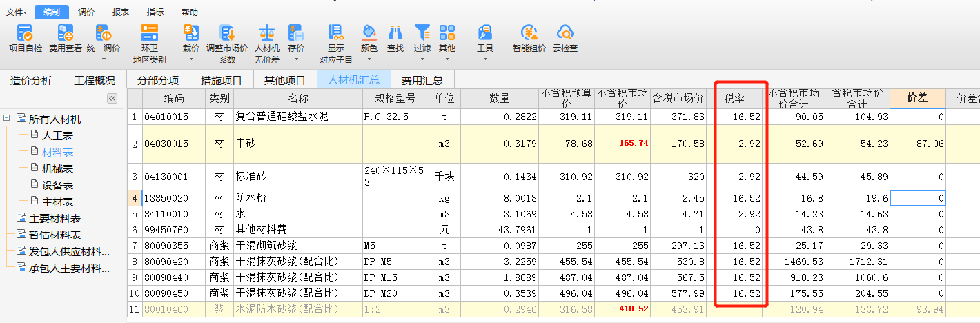Switch to 分部分项 tab
Screen dimensions: 980x323
point(158,80)
